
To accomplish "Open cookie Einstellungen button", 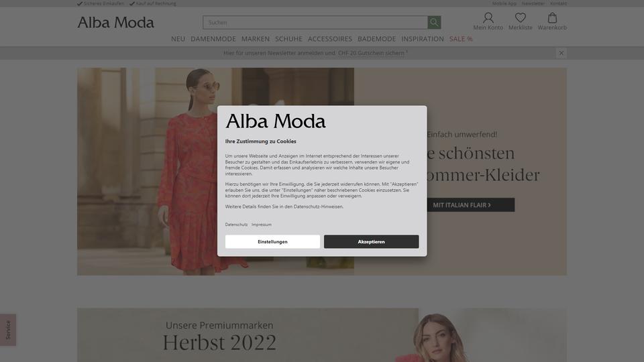I will [x=272, y=242].
